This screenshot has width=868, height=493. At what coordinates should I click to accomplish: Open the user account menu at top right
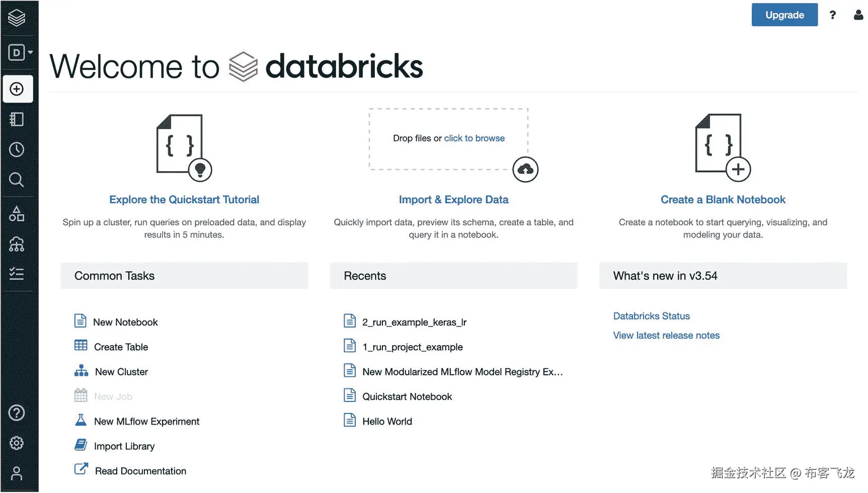tap(858, 15)
